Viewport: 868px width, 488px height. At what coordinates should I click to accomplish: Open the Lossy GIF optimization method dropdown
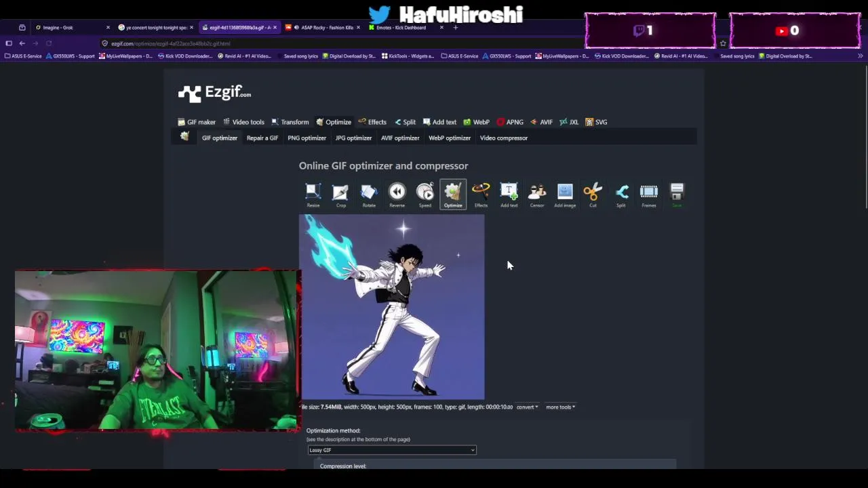pyautogui.click(x=392, y=450)
